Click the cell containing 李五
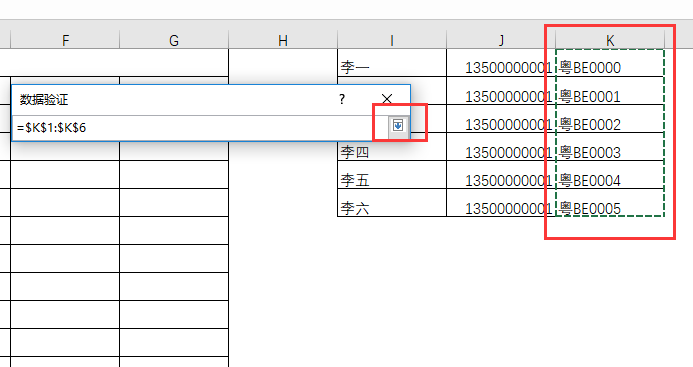This screenshot has width=693, height=367. (x=392, y=175)
